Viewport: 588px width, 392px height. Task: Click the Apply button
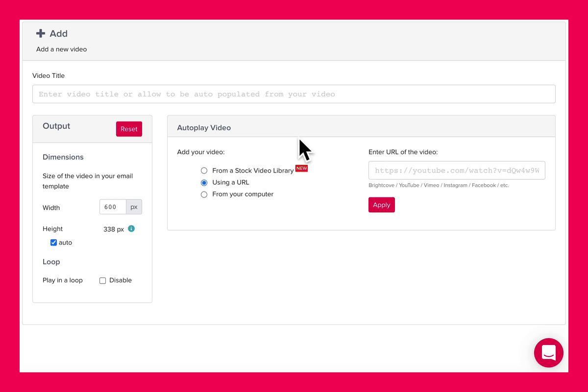[x=381, y=205]
